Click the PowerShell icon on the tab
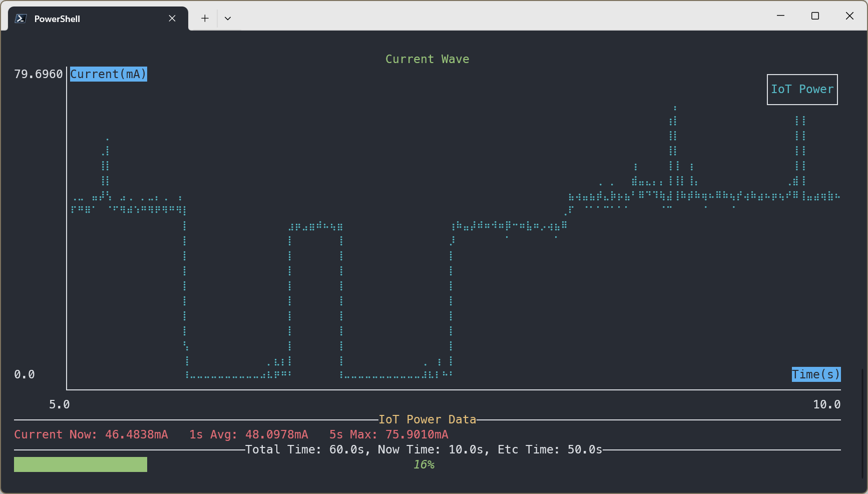Screen dimensions: 868x494 click(20, 18)
